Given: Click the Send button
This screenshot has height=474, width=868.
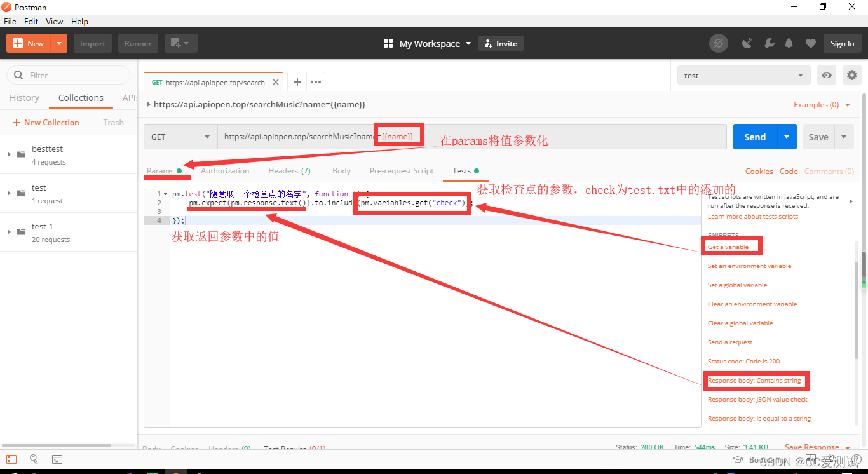Looking at the screenshot, I should [x=755, y=137].
